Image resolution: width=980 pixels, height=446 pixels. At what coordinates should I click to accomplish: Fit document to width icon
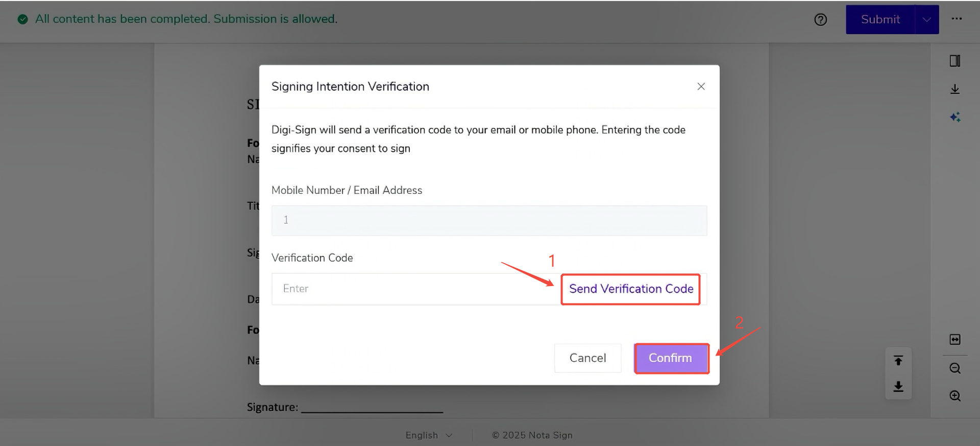coord(954,340)
